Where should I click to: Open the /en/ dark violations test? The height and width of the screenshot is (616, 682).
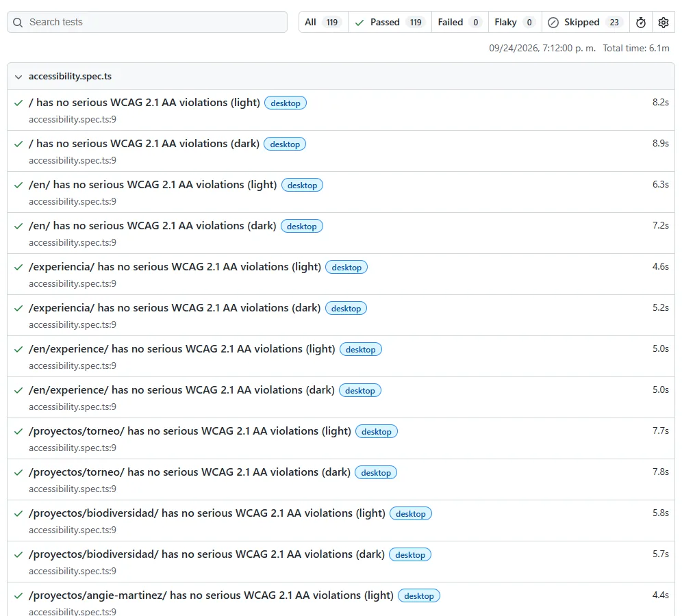point(153,226)
